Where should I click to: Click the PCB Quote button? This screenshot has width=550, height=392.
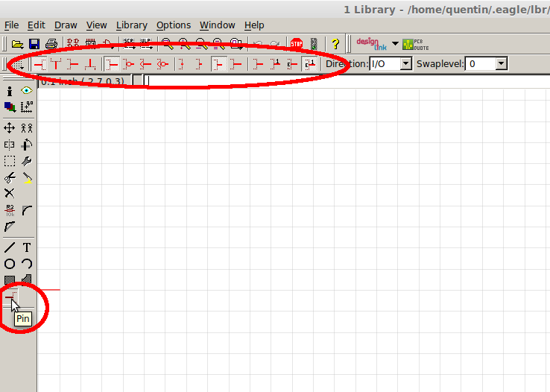point(416,44)
